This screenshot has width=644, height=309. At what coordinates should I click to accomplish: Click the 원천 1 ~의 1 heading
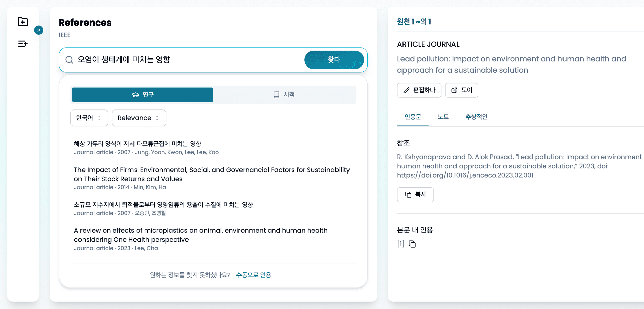(x=414, y=21)
